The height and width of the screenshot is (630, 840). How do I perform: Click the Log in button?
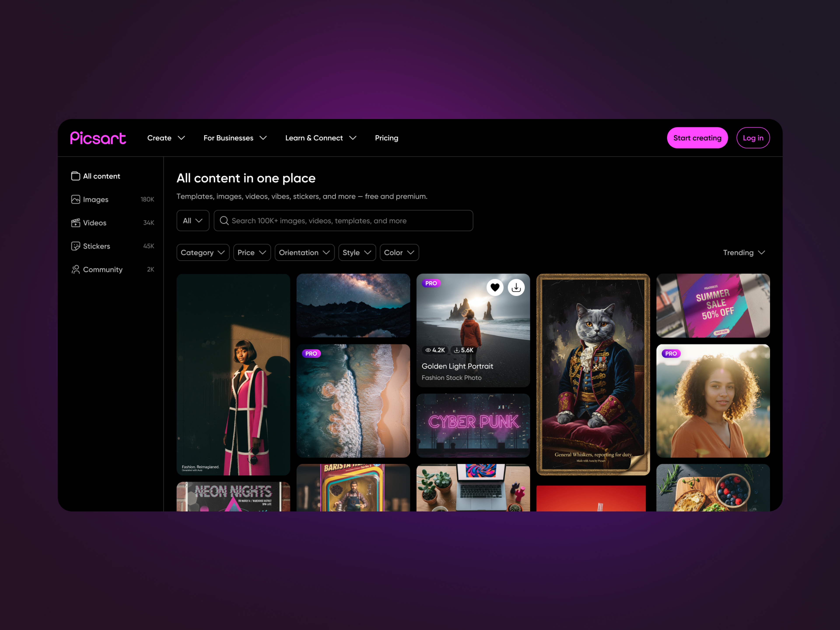tap(753, 138)
